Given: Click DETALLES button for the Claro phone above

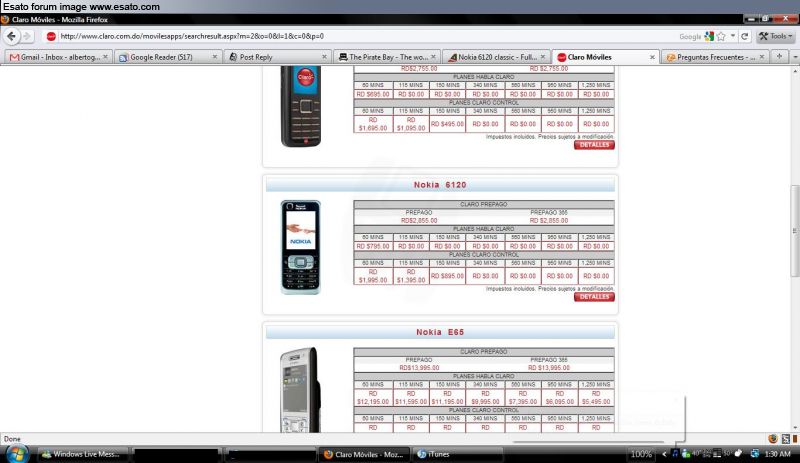Looking at the screenshot, I should [x=594, y=145].
